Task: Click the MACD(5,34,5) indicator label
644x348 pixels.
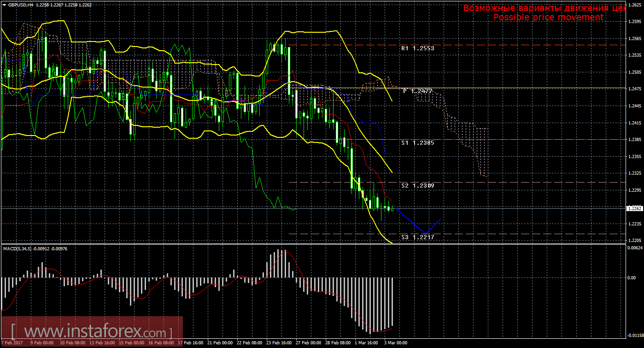Action: 18,249
